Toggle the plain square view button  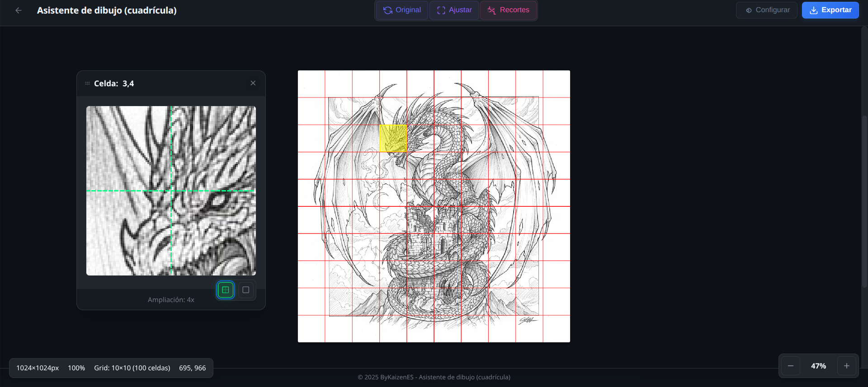[246, 290]
